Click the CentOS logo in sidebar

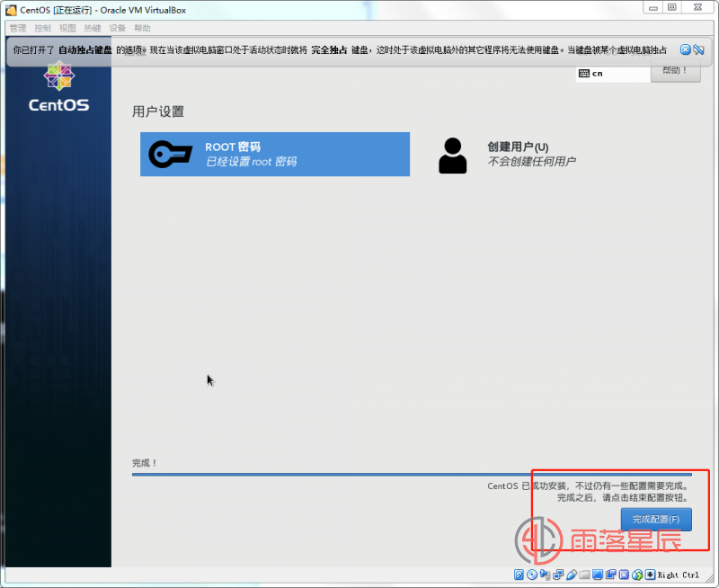coord(58,87)
